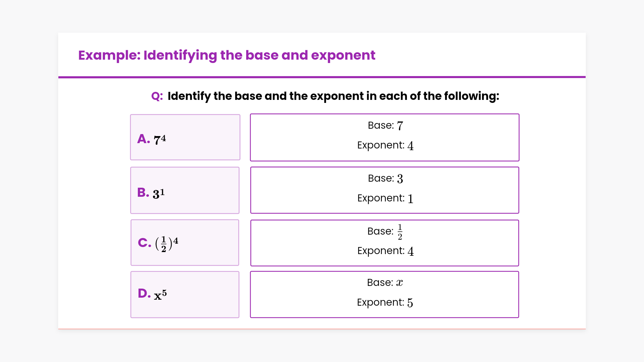Viewport: 644px width, 362px height.
Task: Click "Exponent: 4" in the answer for option A
Action: click(x=385, y=145)
